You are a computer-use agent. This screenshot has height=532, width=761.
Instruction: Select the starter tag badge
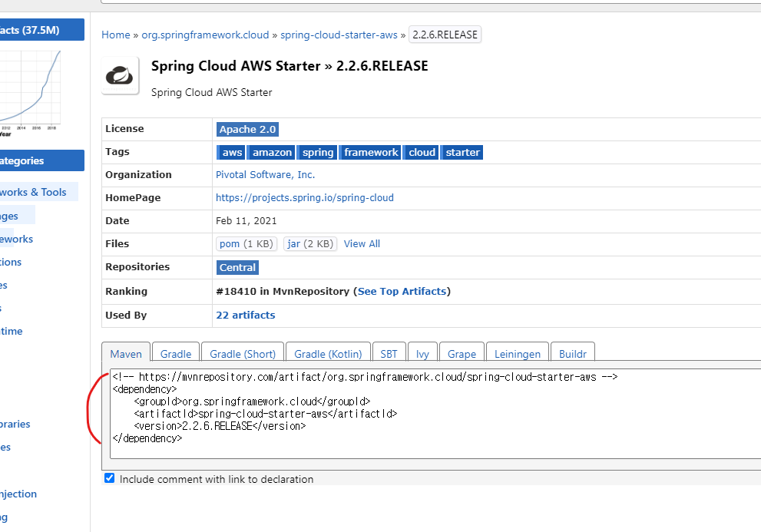[x=462, y=152]
